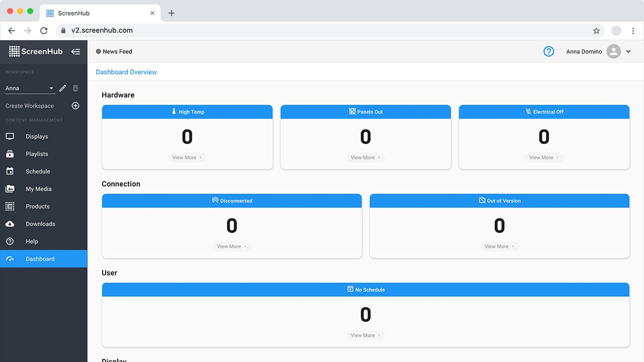The image size is (644, 362).
Task: Click the plus icon beside Create Workspace
Action: [x=75, y=106]
